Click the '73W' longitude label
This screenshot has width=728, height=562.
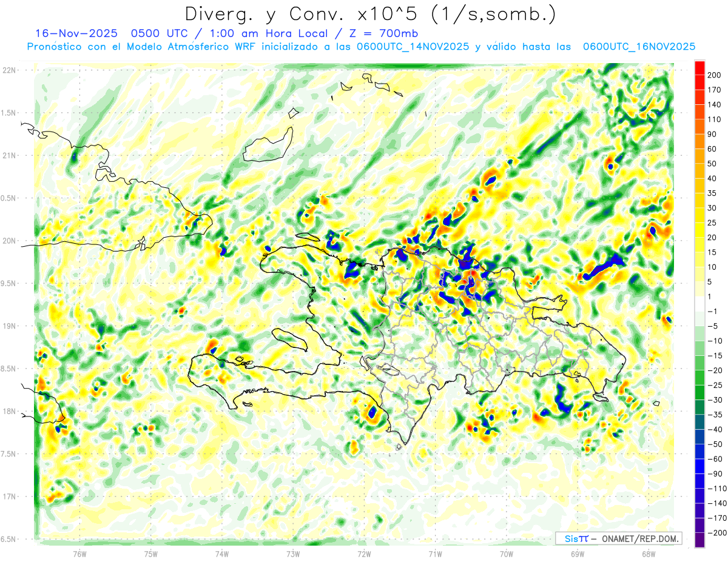pyautogui.click(x=293, y=554)
